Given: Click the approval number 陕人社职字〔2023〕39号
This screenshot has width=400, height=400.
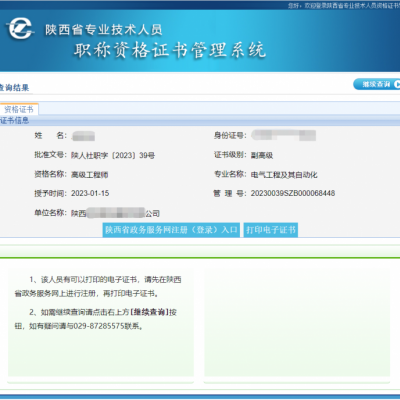Looking at the screenshot, I should [113, 155].
